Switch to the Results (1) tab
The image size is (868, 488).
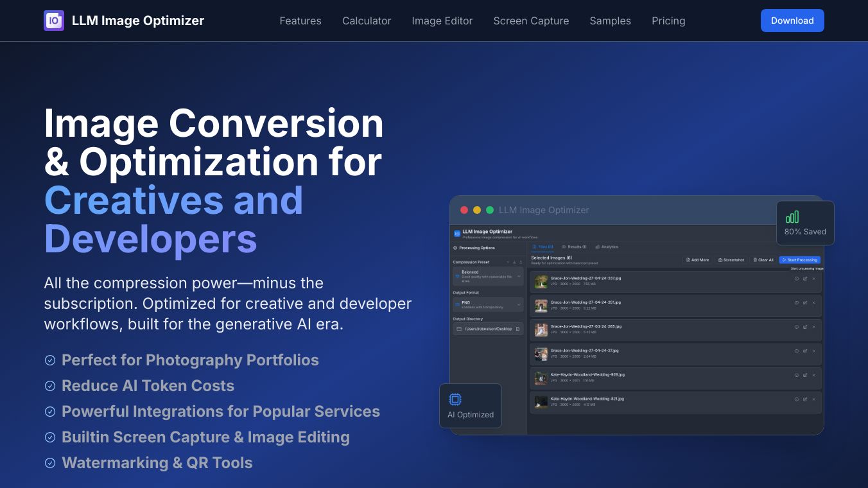click(x=574, y=247)
